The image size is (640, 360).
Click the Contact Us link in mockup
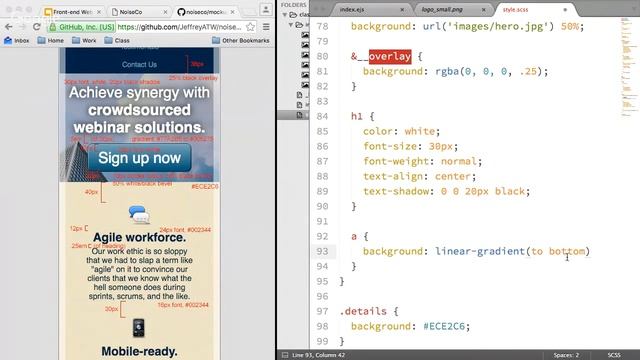[x=139, y=64]
